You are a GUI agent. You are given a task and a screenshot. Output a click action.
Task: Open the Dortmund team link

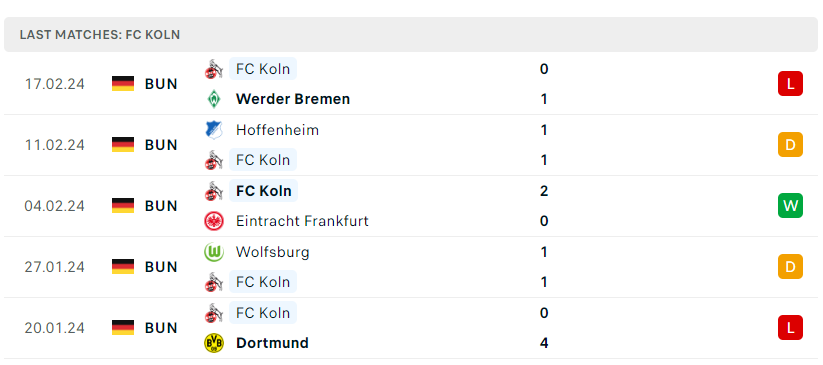pyautogui.click(x=272, y=343)
